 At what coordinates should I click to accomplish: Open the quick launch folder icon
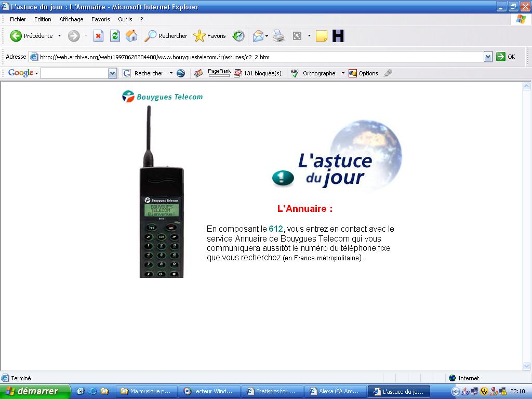point(104,391)
